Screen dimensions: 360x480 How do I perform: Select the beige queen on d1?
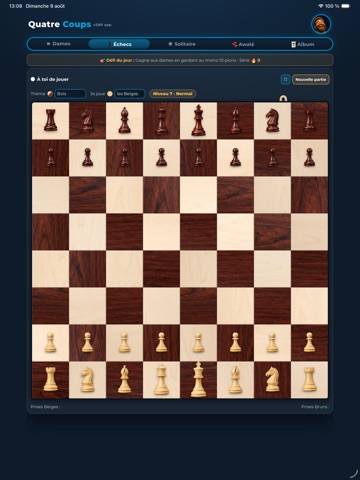tap(161, 379)
